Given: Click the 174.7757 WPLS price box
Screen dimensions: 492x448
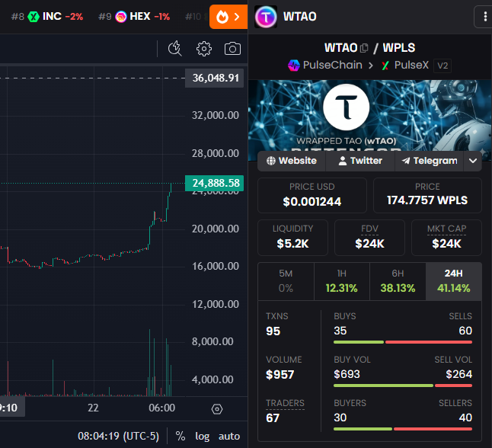Looking at the screenshot, I should click(x=427, y=195).
